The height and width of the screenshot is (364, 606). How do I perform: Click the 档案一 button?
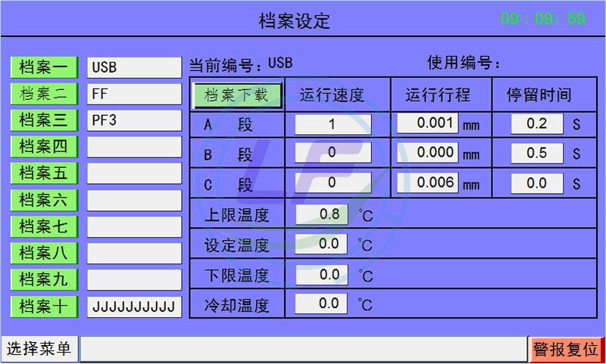click(43, 67)
